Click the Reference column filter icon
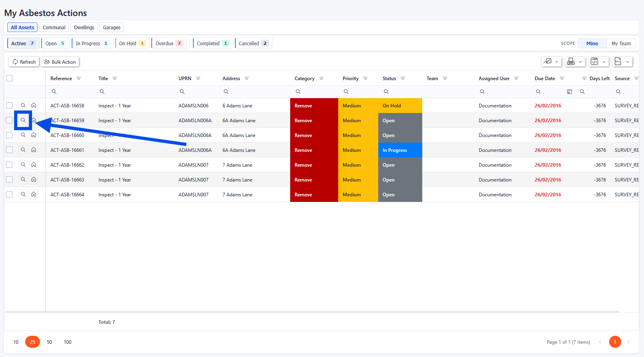This screenshot has width=644, height=357. tap(79, 79)
